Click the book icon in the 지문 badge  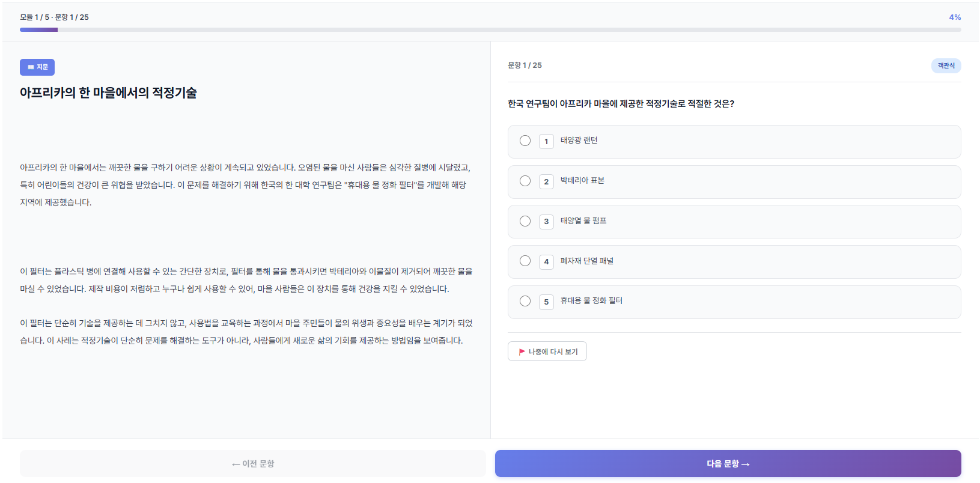click(x=31, y=67)
